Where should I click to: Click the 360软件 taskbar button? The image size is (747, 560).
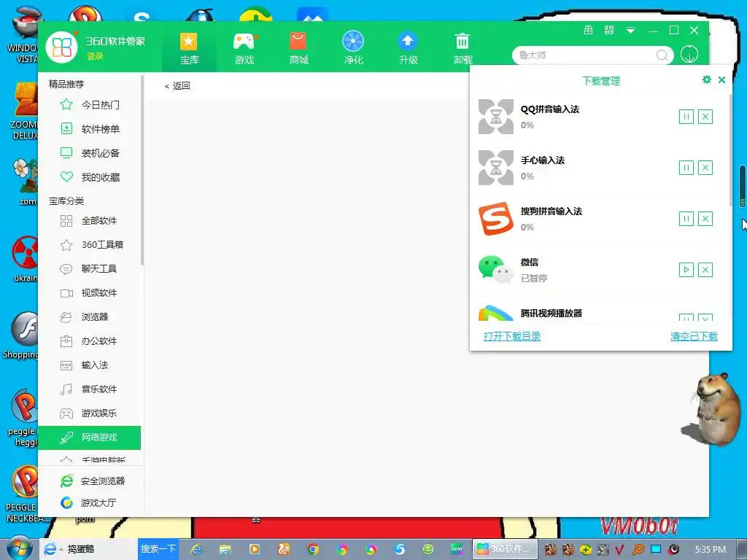504,549
